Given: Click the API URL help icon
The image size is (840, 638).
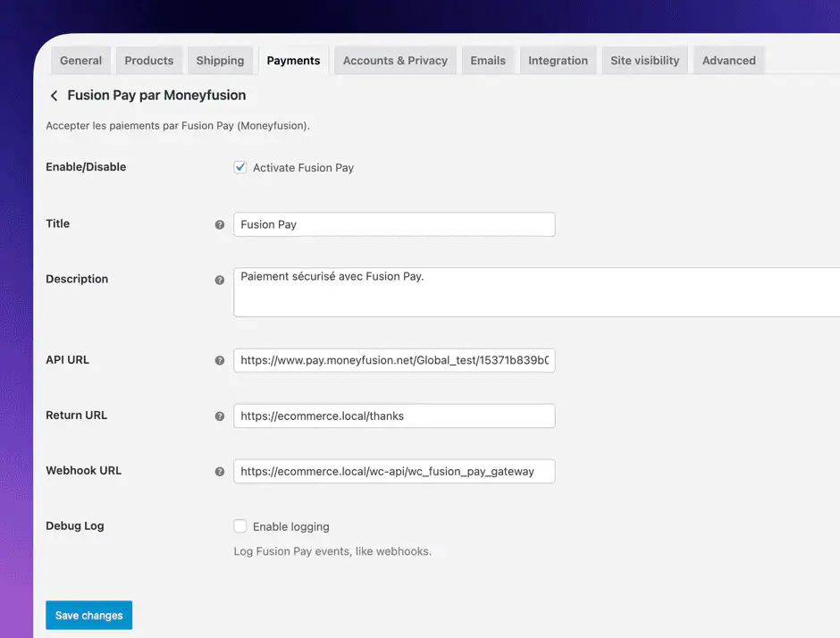Looking at the screenshot, I should (219, 360).
